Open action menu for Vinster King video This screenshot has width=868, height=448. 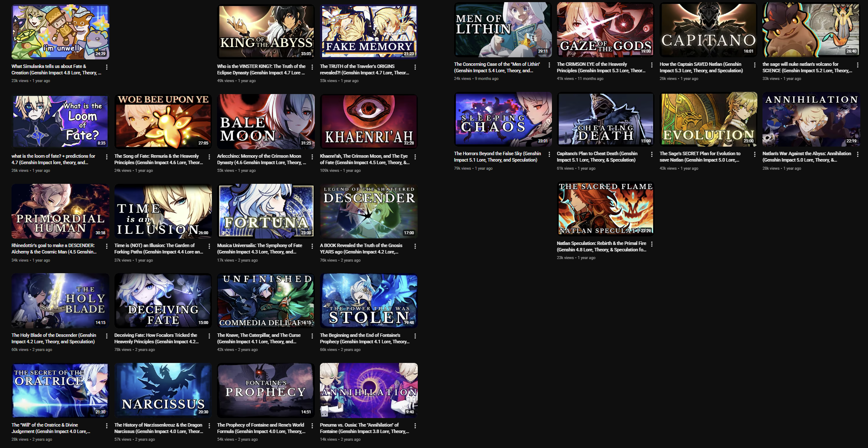[x=312, y=67]
